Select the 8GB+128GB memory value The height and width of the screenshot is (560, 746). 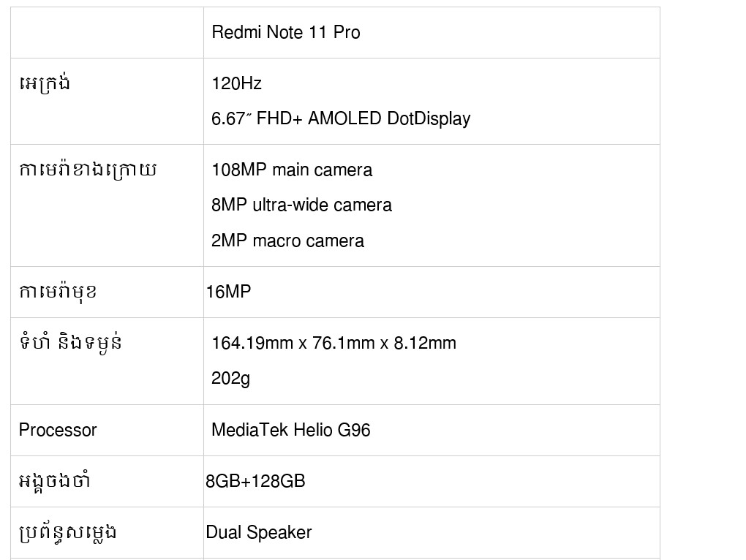click(255, 481)
